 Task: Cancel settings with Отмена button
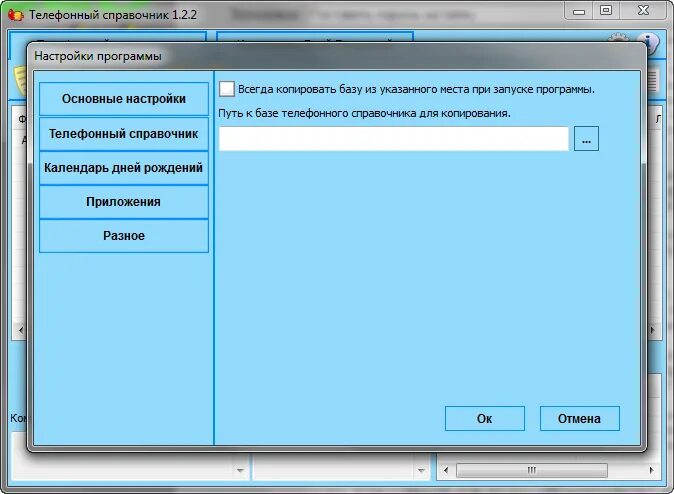(579, 418)
